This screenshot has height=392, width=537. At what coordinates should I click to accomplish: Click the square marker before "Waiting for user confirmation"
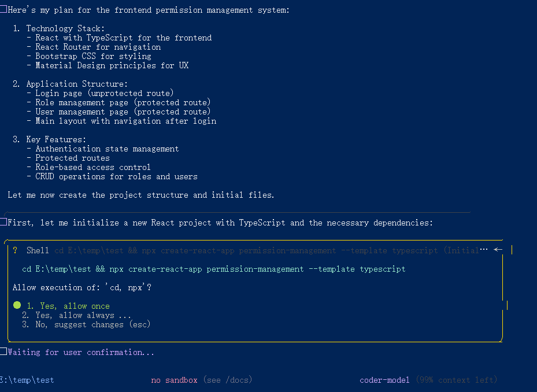[3, 352]
